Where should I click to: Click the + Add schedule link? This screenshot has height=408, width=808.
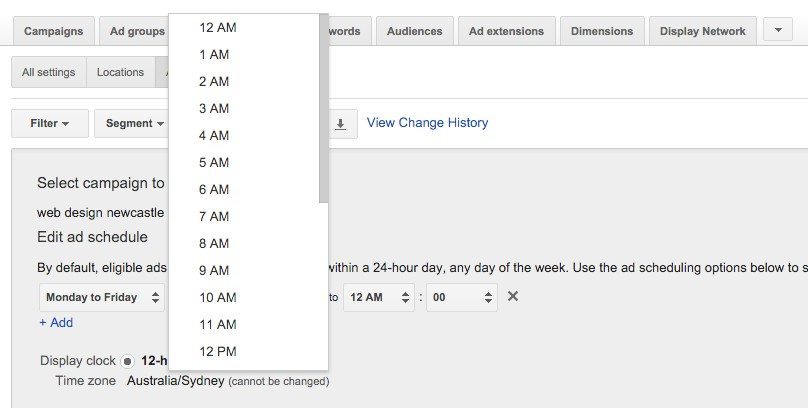pyautogui.click(x=56, y=323)
